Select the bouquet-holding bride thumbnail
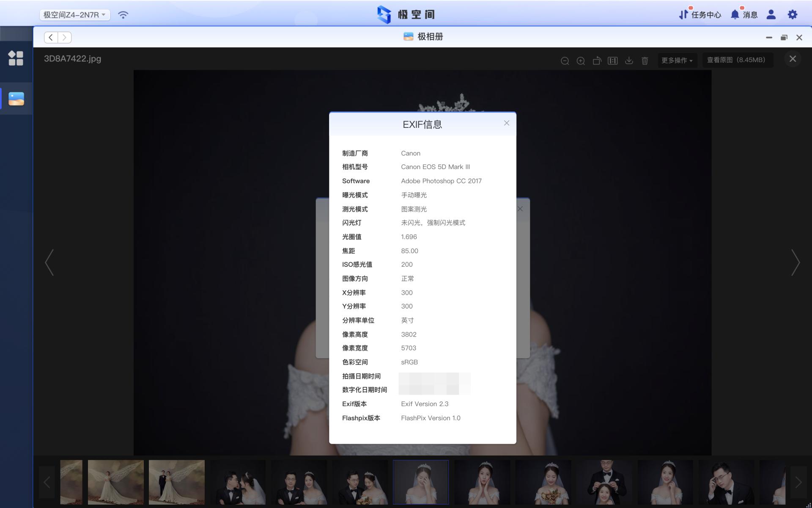This screenshot has height=508, width=812. [543, 482]
